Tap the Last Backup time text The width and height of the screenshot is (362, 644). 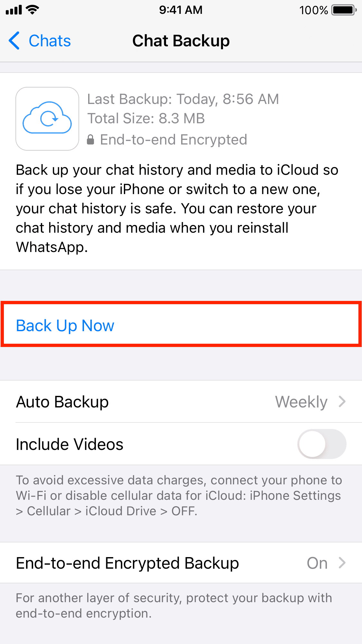(x=183, y=99)
